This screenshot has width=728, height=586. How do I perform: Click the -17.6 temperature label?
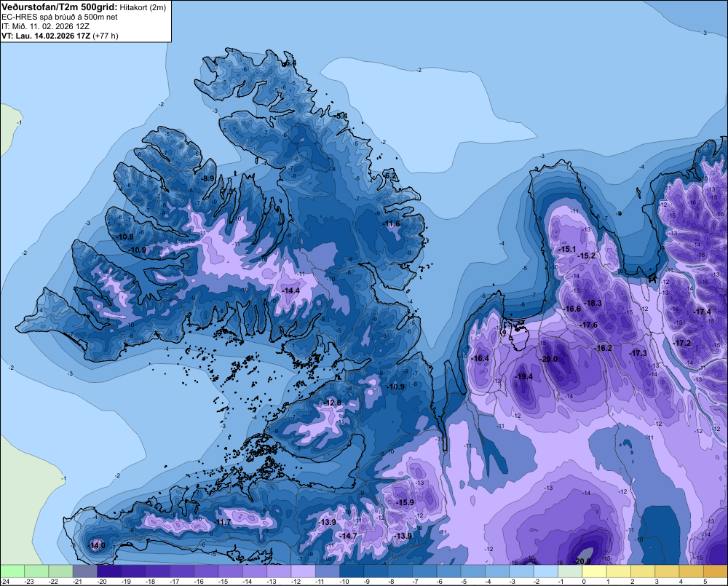tap(589, 325)
